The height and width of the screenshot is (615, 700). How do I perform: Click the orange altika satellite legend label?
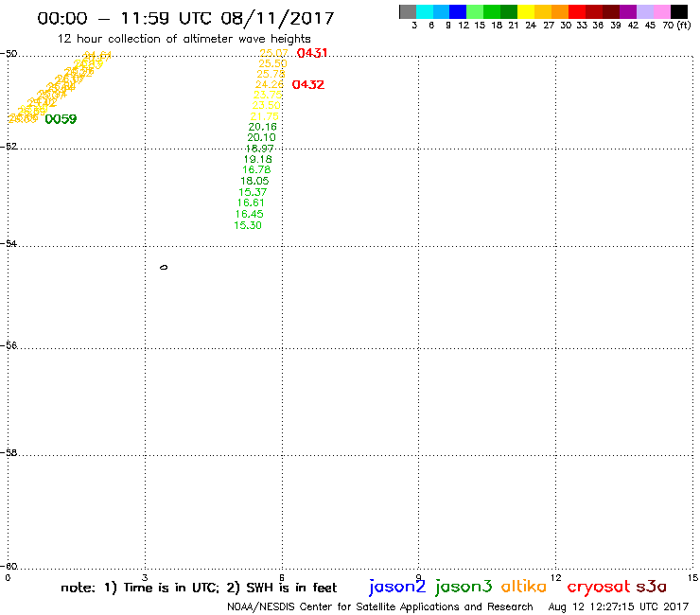pos(524,587)
